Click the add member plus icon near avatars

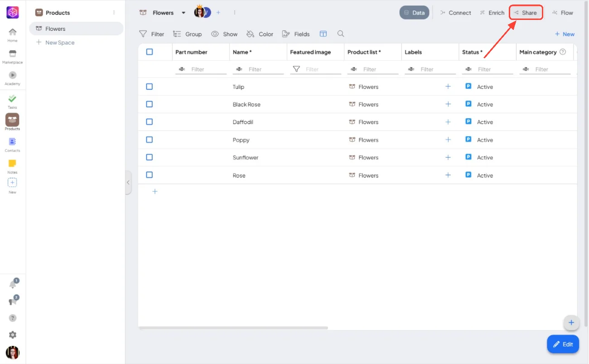(x=218, y=13)
